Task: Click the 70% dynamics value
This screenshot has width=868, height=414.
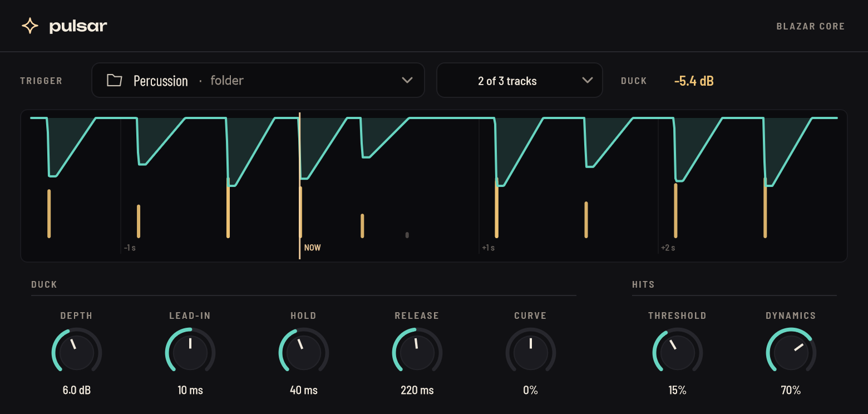Action: coord(791,390)
